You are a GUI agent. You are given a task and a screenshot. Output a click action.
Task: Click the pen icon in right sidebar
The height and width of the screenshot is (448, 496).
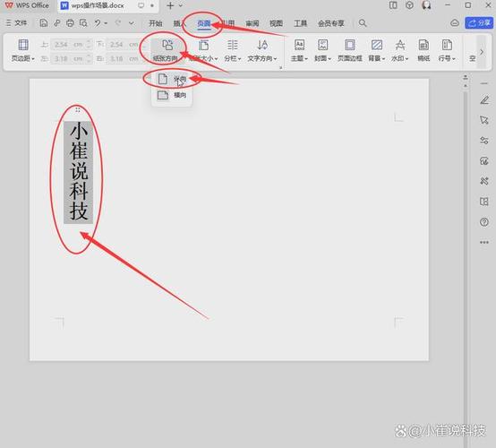pyautogui.click(x=484, y=100)
